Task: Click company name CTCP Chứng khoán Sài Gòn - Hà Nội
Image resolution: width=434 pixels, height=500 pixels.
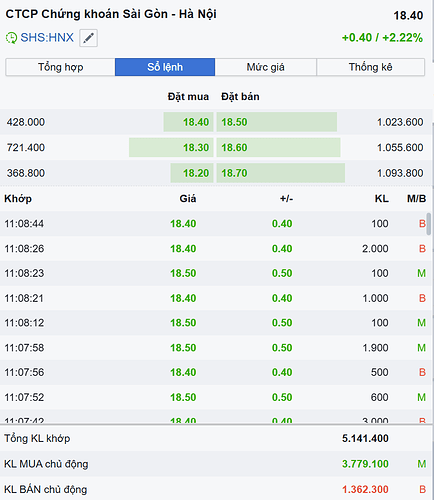Action: coord(111,14)
